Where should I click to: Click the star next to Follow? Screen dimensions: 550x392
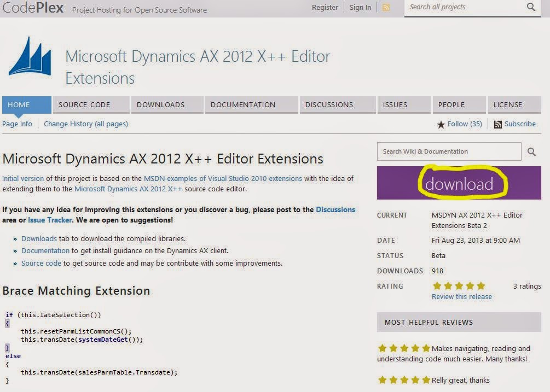tap(441, 124)
